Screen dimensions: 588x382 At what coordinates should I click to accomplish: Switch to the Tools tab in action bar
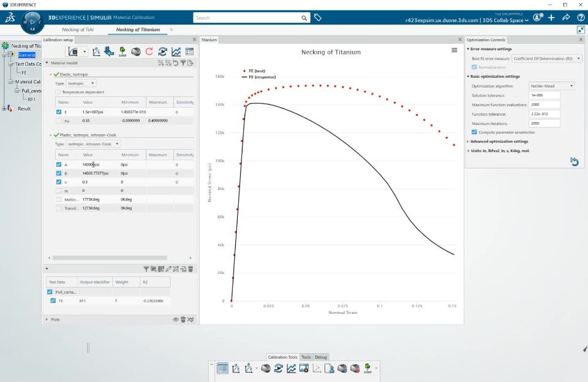coord(306,357)
